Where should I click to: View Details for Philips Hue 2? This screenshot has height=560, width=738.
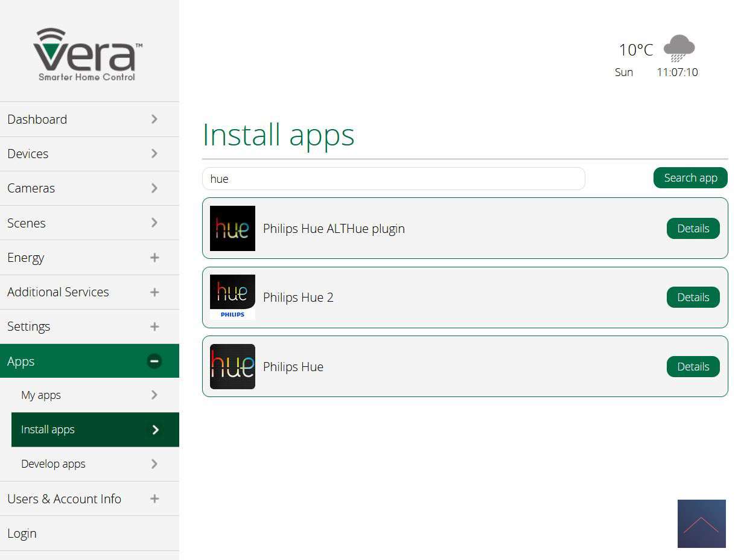pyautogui.click(x=693, y=297)
